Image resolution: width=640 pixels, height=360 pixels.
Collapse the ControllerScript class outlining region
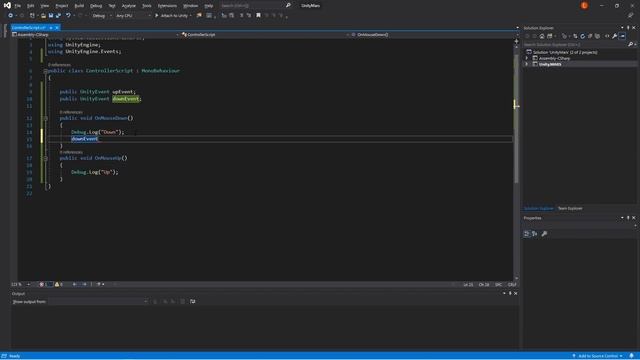[x=46, y=71]
